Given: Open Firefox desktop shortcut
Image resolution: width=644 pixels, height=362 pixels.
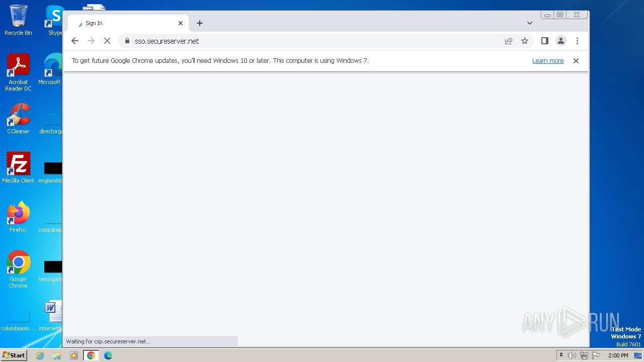Looking at the screenshot, I should [18, 217].
